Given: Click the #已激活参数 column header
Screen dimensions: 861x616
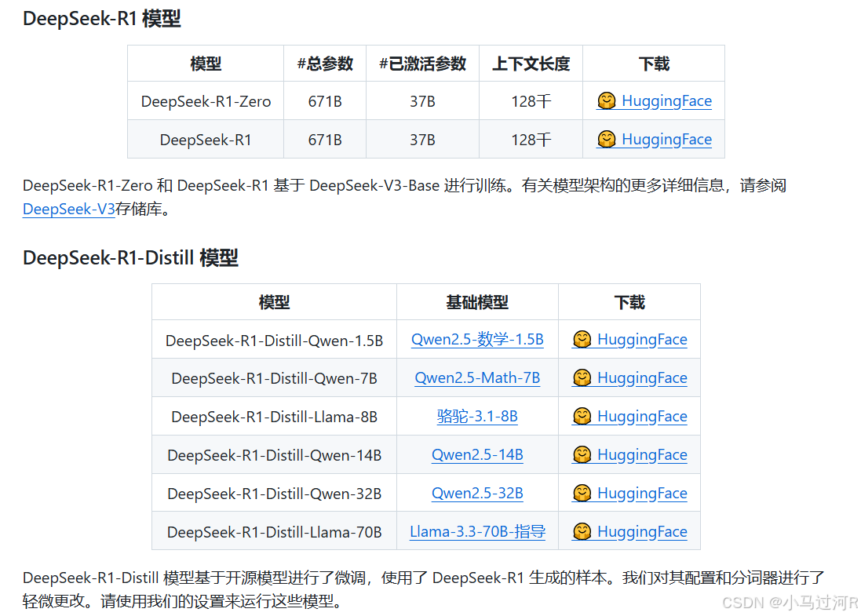Looking at the screenshot, I should 423,64.
